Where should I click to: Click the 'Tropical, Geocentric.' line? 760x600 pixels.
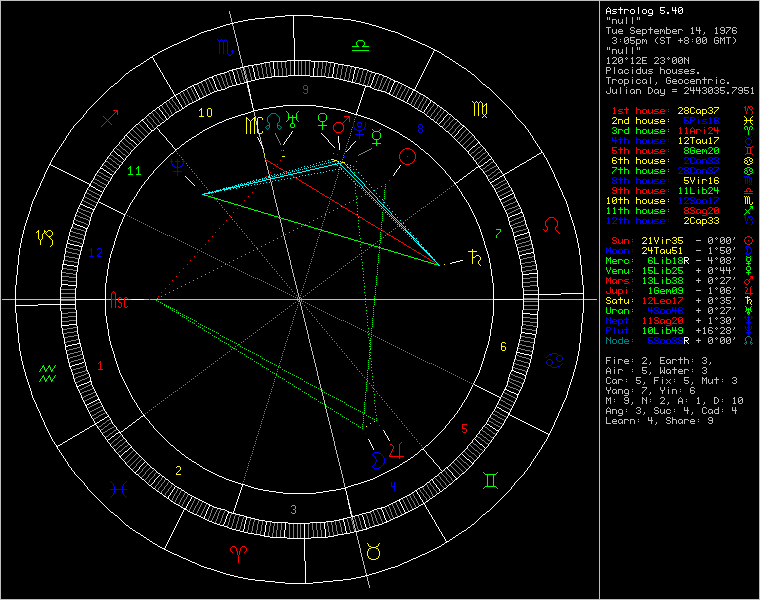(668, 80)
